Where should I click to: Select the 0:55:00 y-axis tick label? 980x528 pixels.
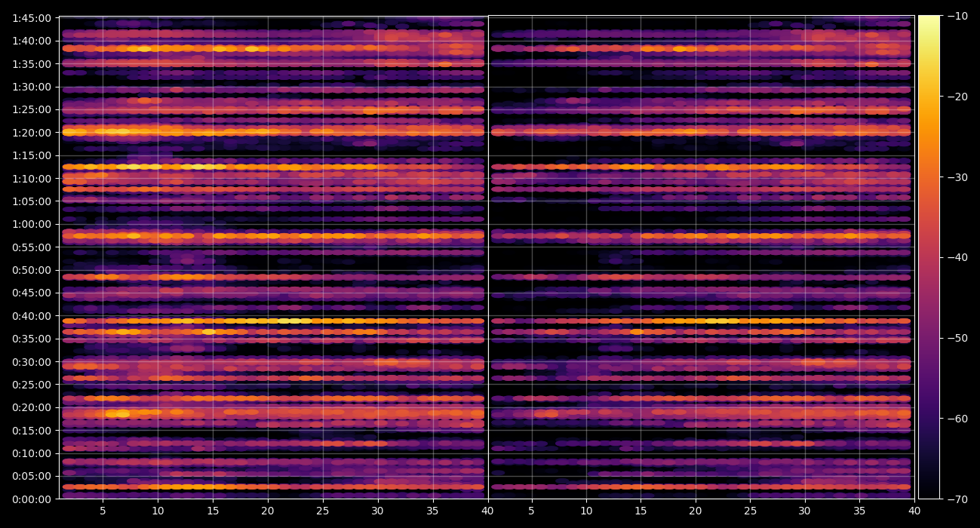point(32,247)
